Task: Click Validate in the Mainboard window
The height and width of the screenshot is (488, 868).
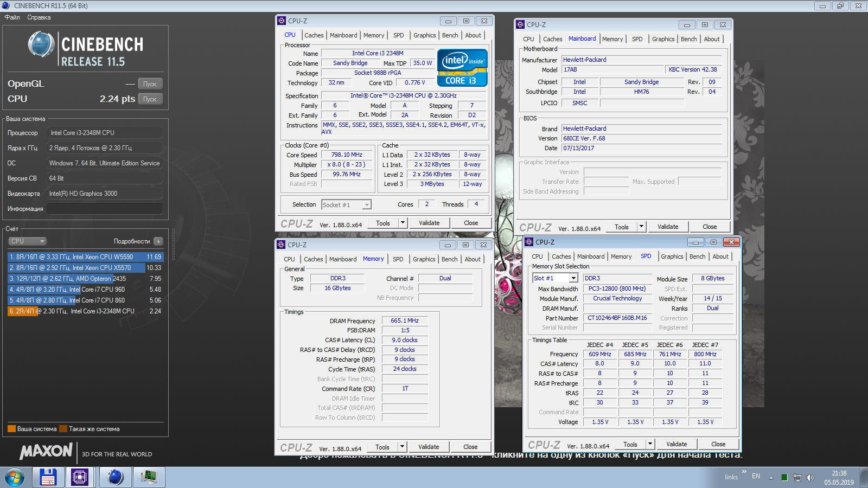Action: (668, 227)
